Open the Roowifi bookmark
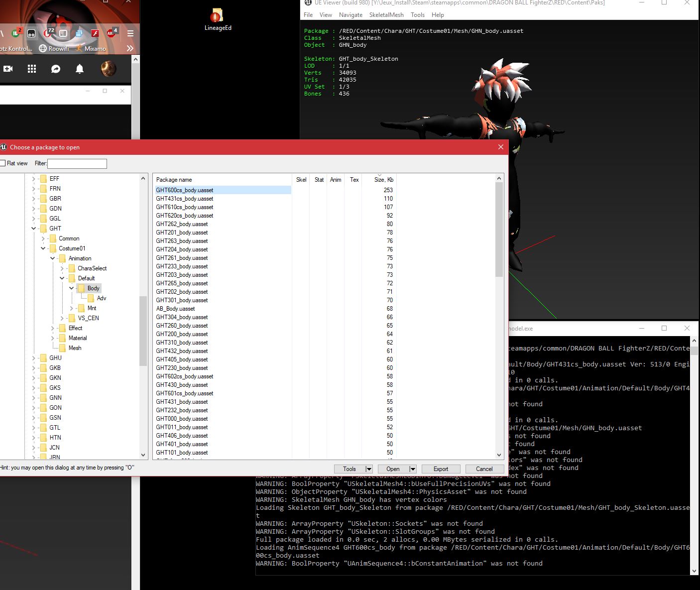Viewport: 700px width, 590px height. coord(54,49)
